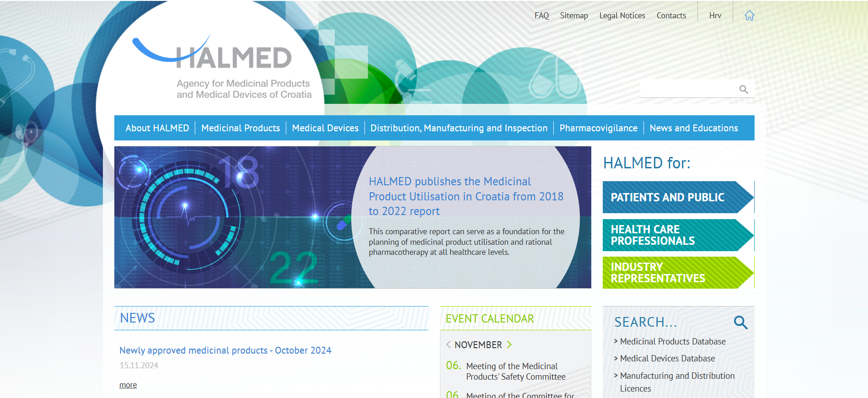Open the Medicinal Products menu

[x=240, y=128]
